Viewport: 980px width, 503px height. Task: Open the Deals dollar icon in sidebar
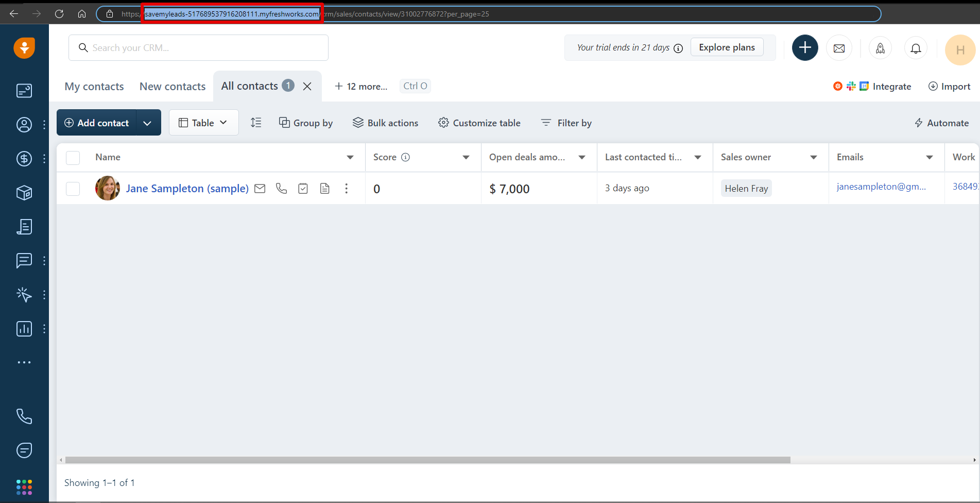click(24, 159)
